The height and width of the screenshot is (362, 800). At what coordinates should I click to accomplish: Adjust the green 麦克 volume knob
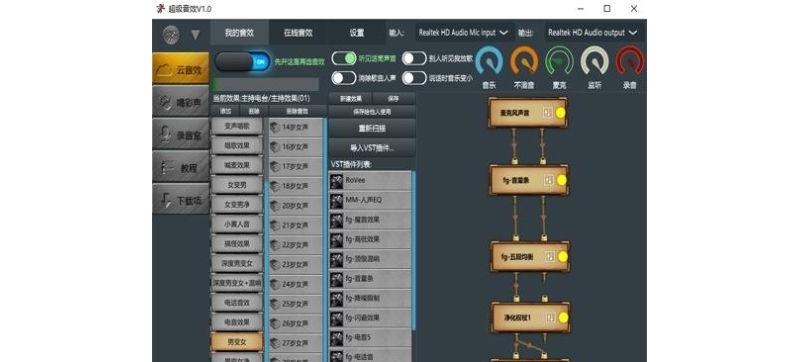pyautogui.click(x=559, y=61)
